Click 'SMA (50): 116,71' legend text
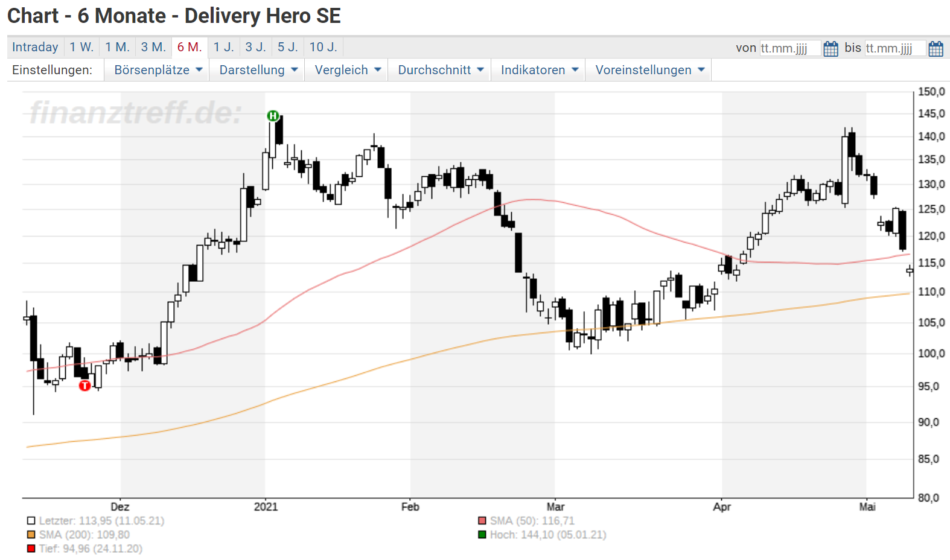This screenshot has width=950, height=560. coord(532,521)
